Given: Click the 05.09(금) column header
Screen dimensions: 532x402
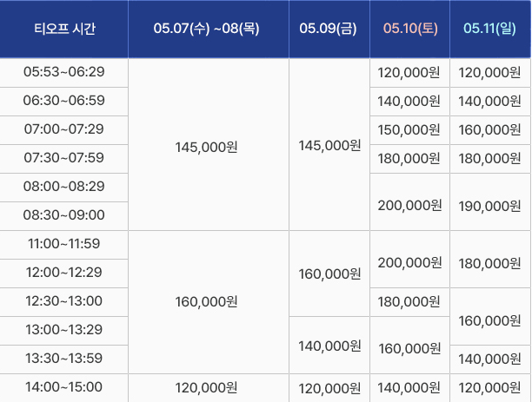Looking at the screenshot, I should [x=329, y=29].
